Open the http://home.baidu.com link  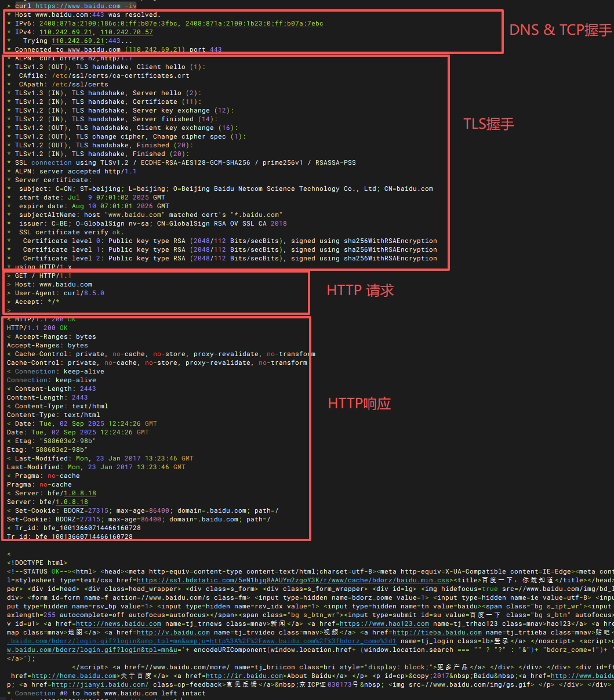(x=74, y=676)
